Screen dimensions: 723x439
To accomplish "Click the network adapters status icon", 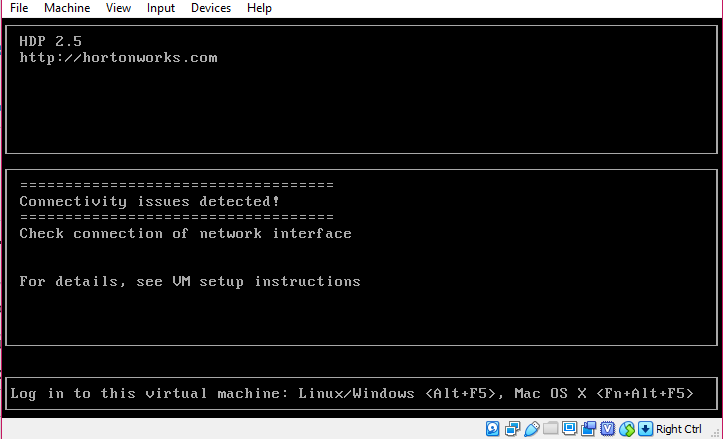I will click(512, 429).
